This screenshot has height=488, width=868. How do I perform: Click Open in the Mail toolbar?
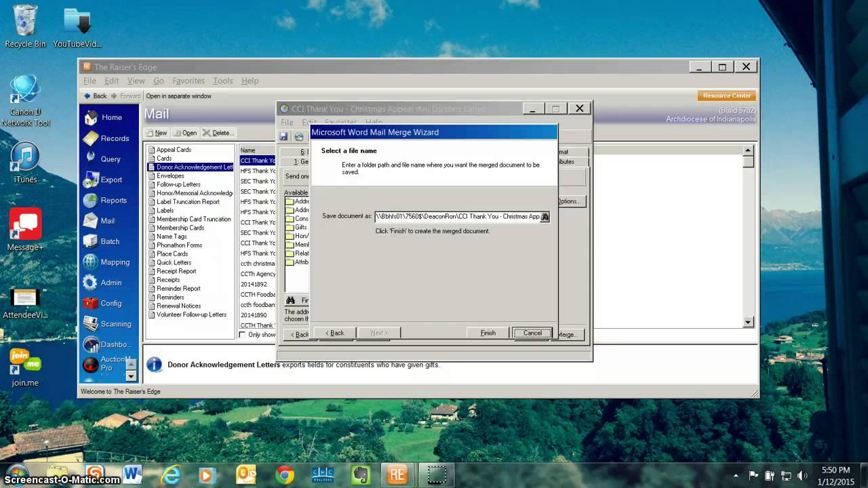(x=185, y=133)
